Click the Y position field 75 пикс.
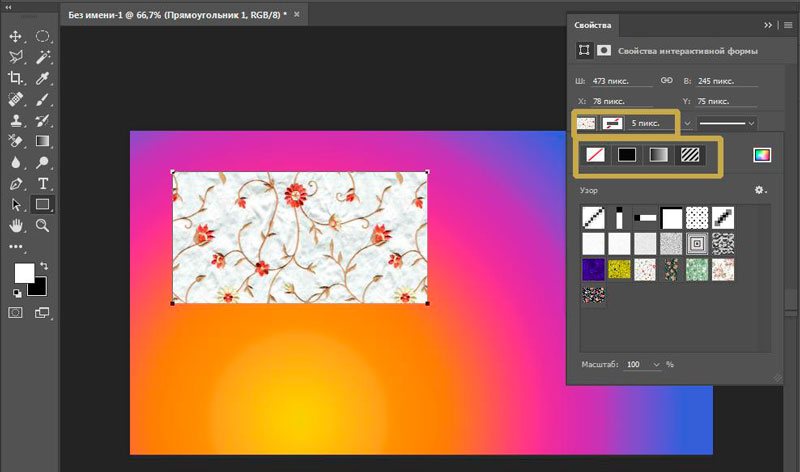 coord(727,101)
